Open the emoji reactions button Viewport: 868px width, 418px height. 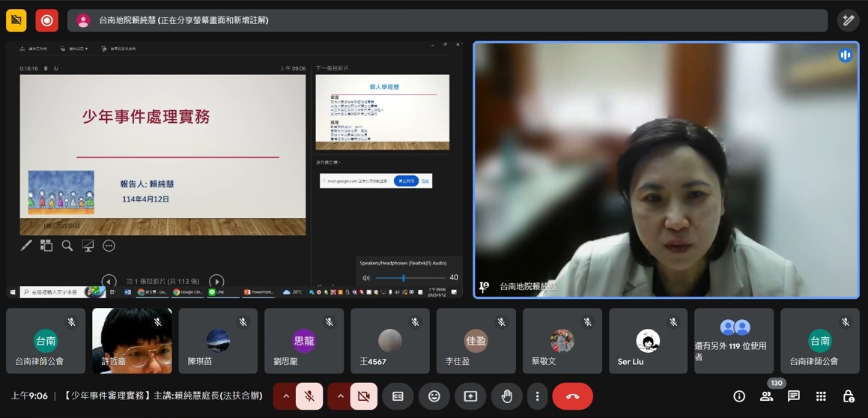pyautogui.click(x=434, y=396)
